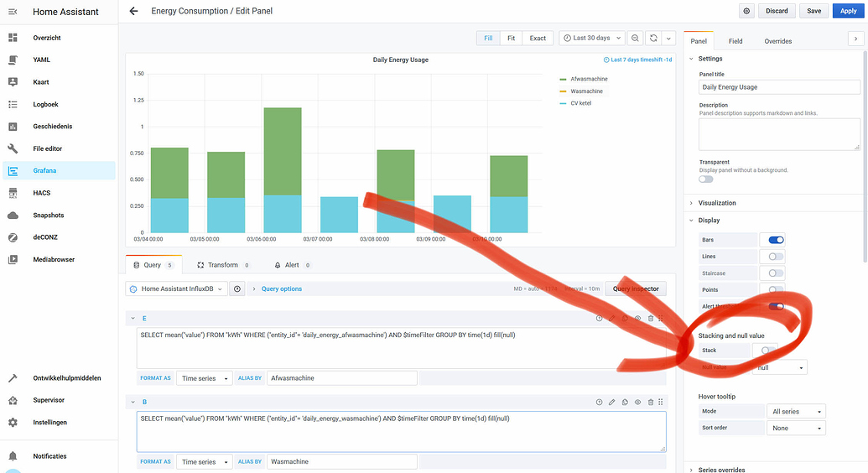
Task: Click the Discard button
Action: pyautogui.click(x=777, y=11)
